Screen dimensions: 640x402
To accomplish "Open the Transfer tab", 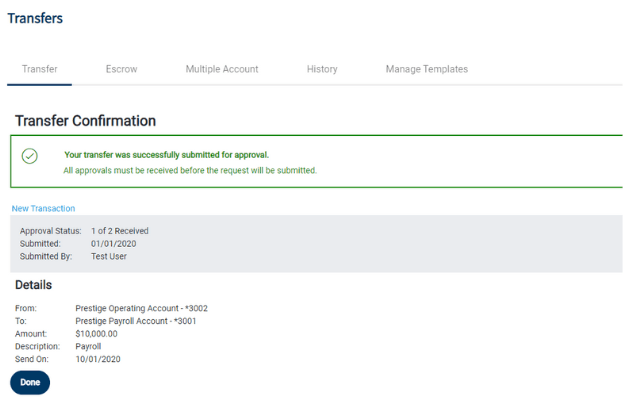I will (x=40, y=69).
